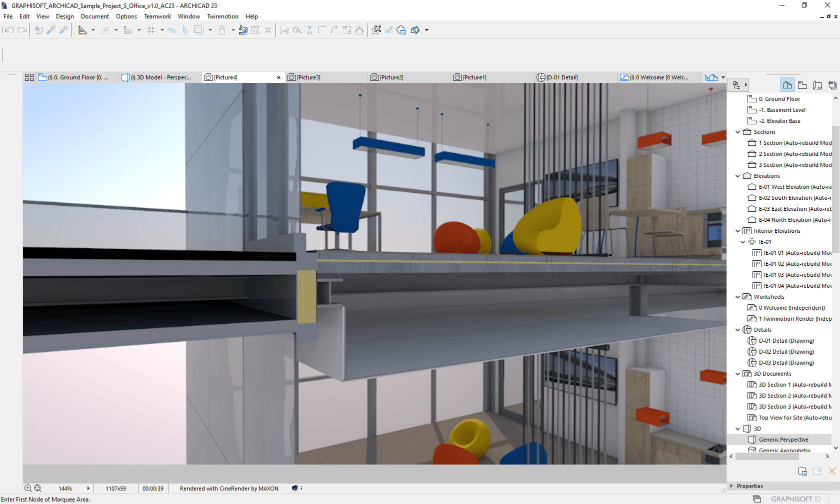The image size is (840, 504).
Task: Activate the Snap Grid icon
Action: (152, 29)
